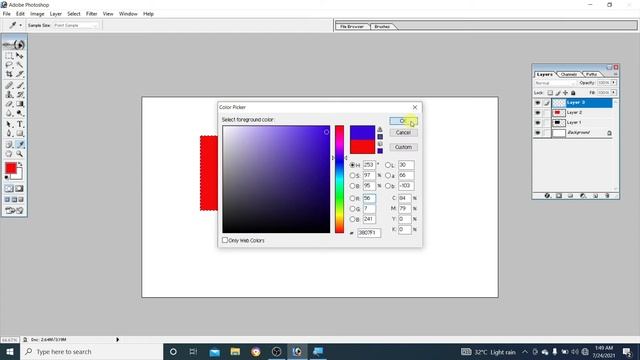Viewport: 640px width, 360px height.
Task: Select the Path Selection tool
Action: pos(9,124)
